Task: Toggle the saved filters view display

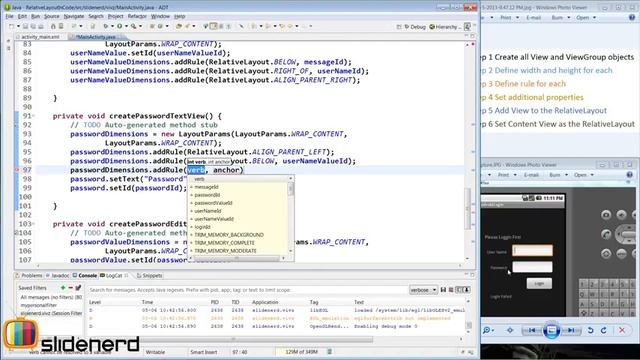Action: coord(459,290)
